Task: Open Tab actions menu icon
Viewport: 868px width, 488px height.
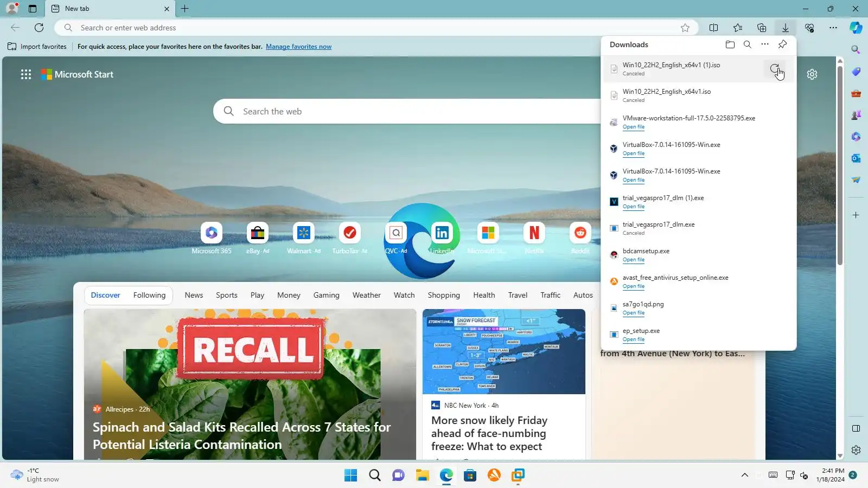Action: point(33,9)
